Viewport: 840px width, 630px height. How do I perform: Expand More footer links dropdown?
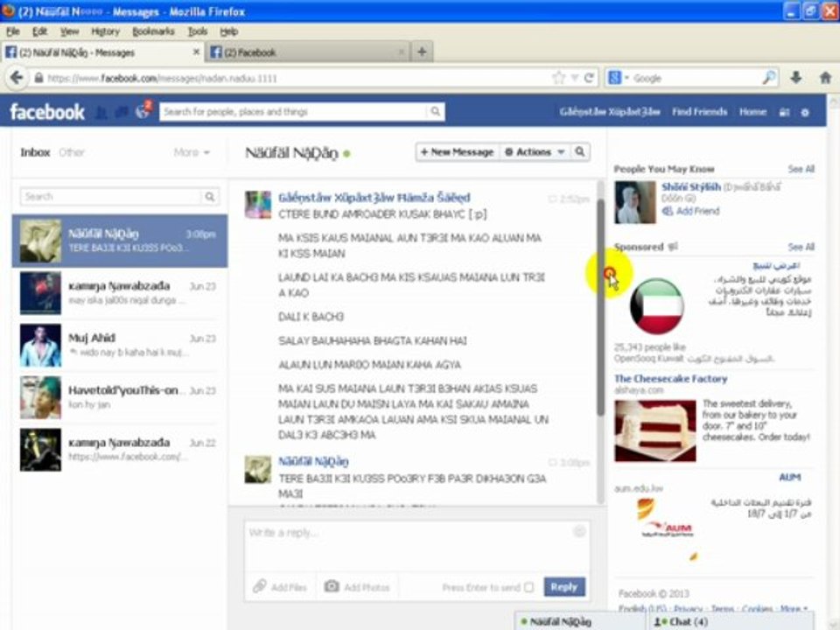coord(794,609)
